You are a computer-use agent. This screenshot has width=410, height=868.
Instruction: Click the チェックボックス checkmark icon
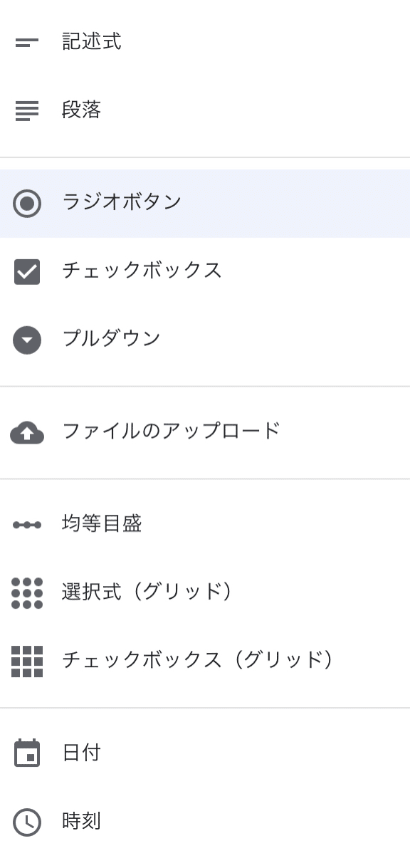click(26, 271)
